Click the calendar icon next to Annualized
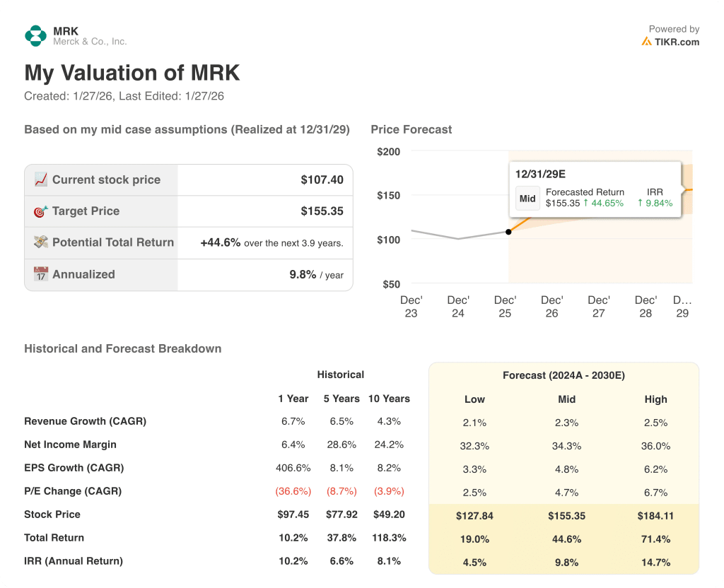Viewport: 724px width, 588px height. point(40,274)
